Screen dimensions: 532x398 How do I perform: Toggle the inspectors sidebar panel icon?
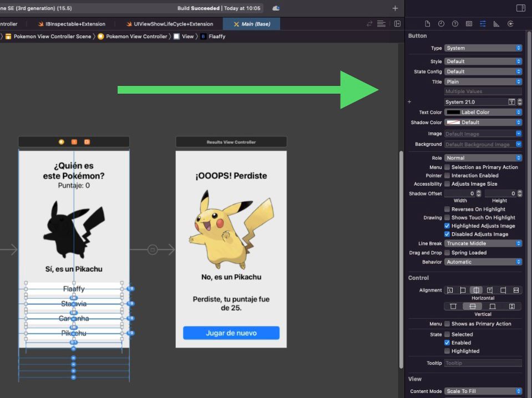pyautogui.click(x=521, y=8)
